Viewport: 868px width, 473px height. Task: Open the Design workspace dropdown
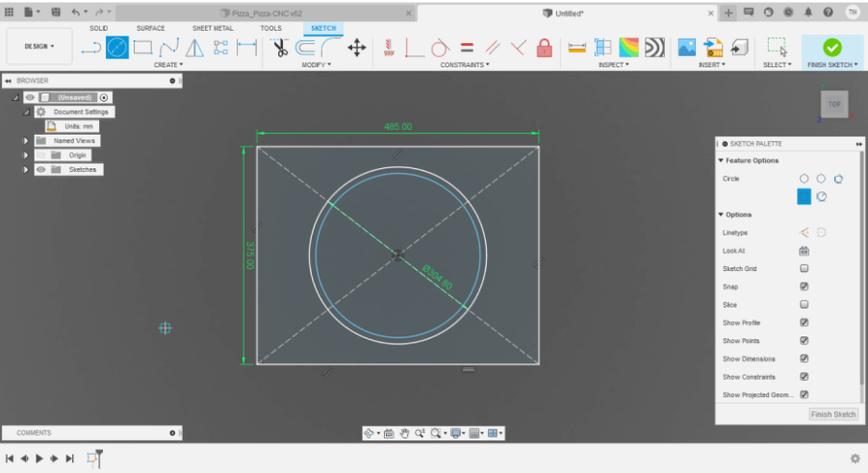38,46
